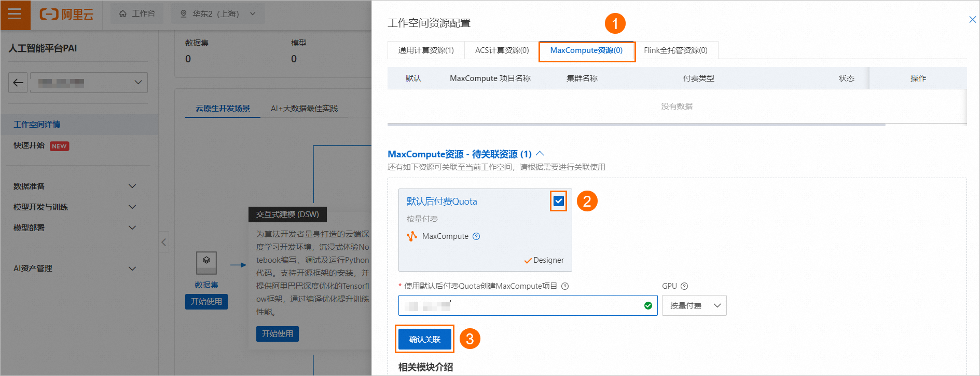Close the 工作空间资源配置 panel
This screenshot has height=376, width=980.
point(972,20)
